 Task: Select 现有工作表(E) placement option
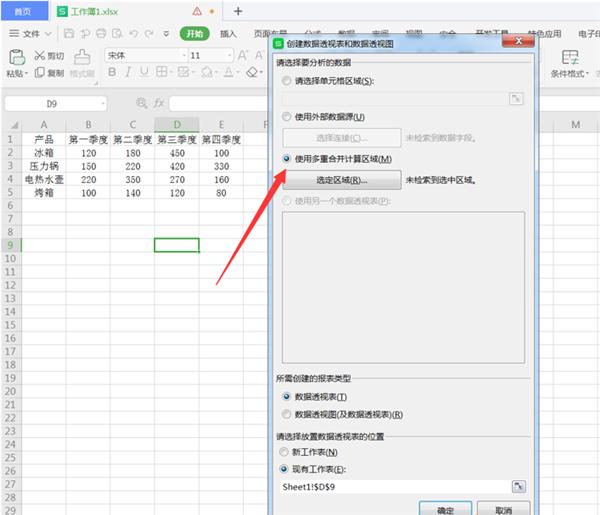[x=284, y=469]
